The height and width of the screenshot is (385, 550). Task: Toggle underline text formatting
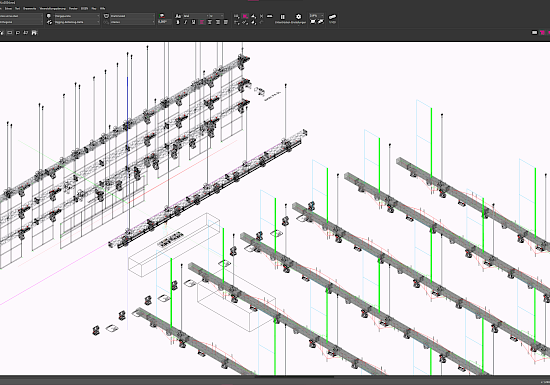tap(193, 22)
